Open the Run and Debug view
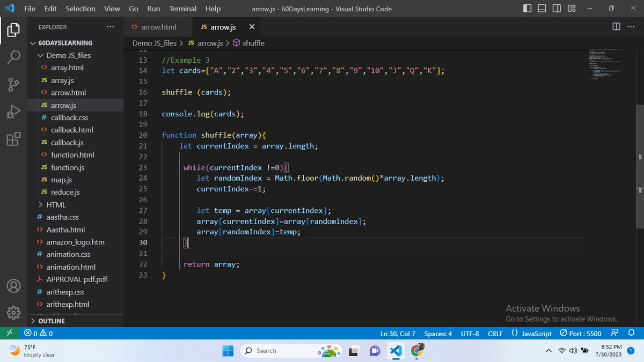 pyautogui.click(x=13, y=112)
